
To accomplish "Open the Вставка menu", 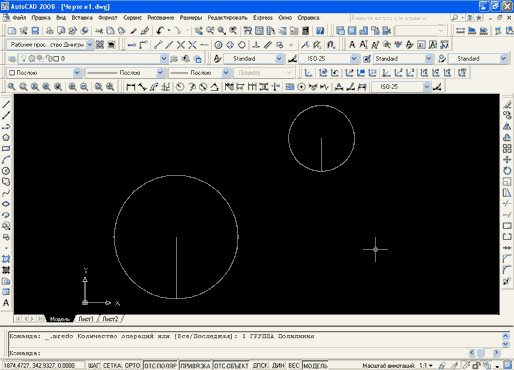I will coord(82,18).
